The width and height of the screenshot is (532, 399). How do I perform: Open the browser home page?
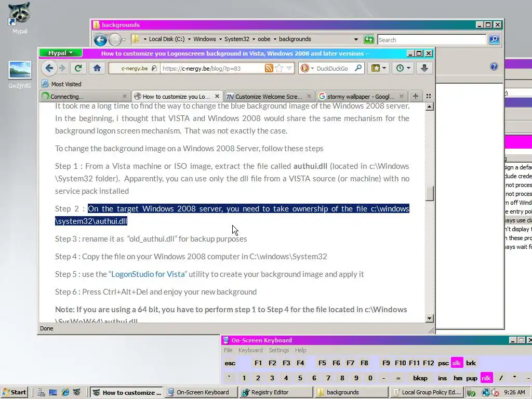tap(97, 68)
